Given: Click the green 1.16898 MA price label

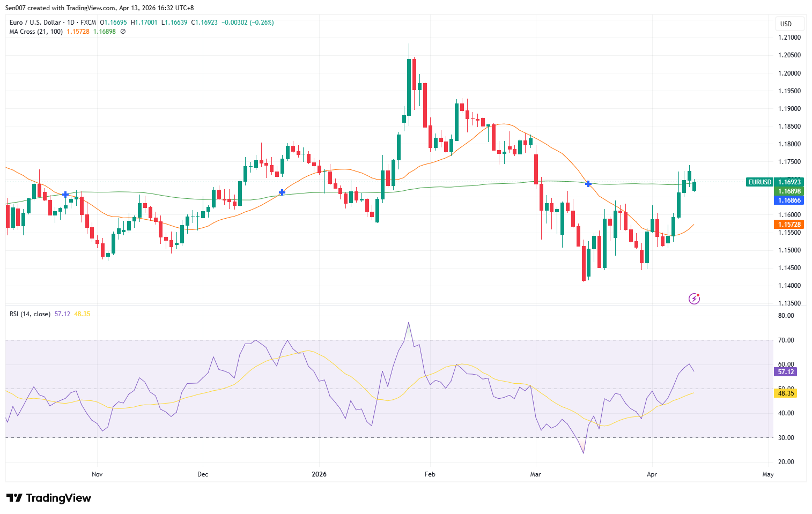Looking at the screenshot, I should tap(788, 191).
